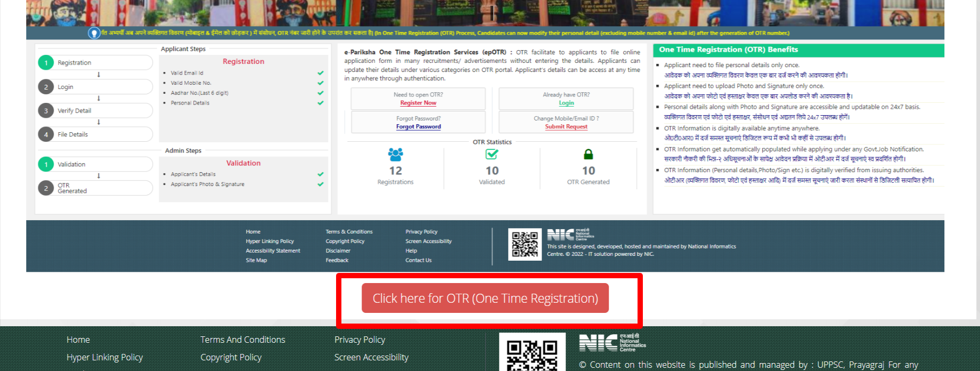Click the OTR Generated padlock icon

[588, 155]
